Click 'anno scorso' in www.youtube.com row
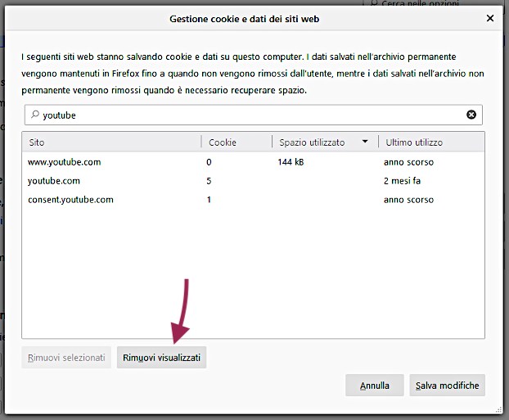Viewport: 509px width, 420px height. (x=408, y=162)
